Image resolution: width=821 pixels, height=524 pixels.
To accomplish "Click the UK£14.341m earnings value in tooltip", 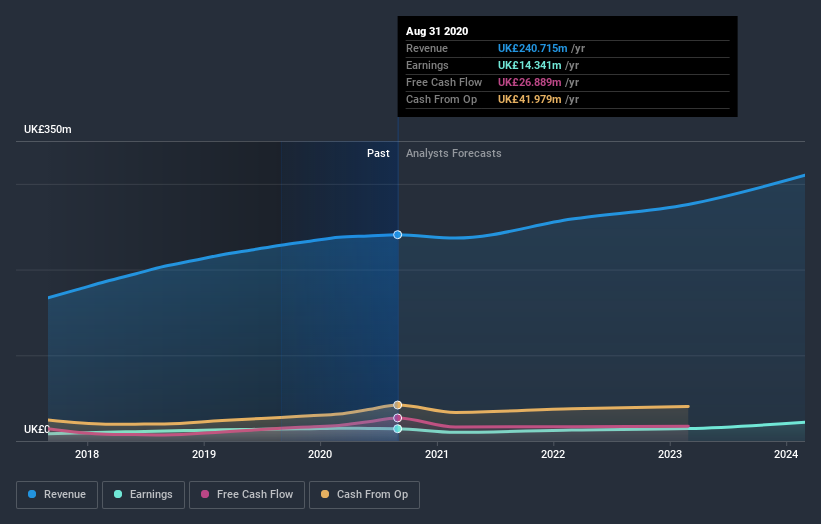I will point(529,65).
